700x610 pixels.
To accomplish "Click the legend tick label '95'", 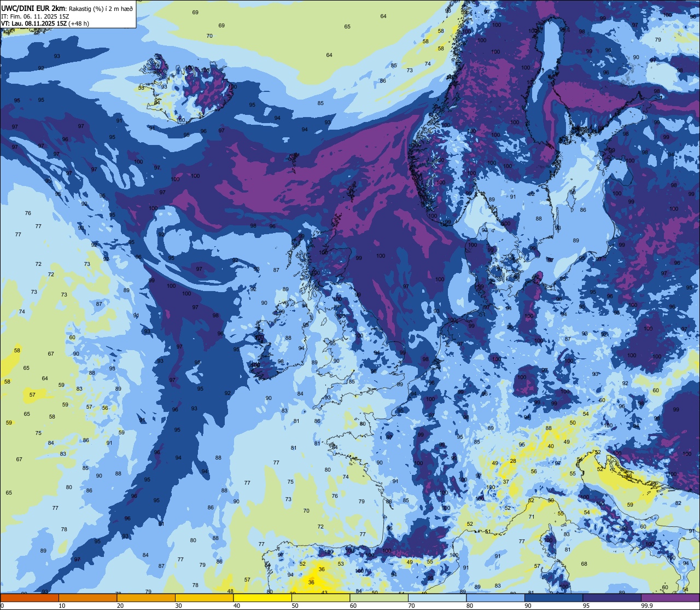I will pos(586,606).
